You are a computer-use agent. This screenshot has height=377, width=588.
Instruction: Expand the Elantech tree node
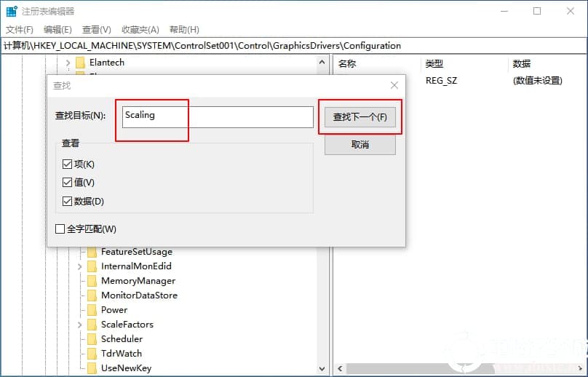[x=68, y=63]
